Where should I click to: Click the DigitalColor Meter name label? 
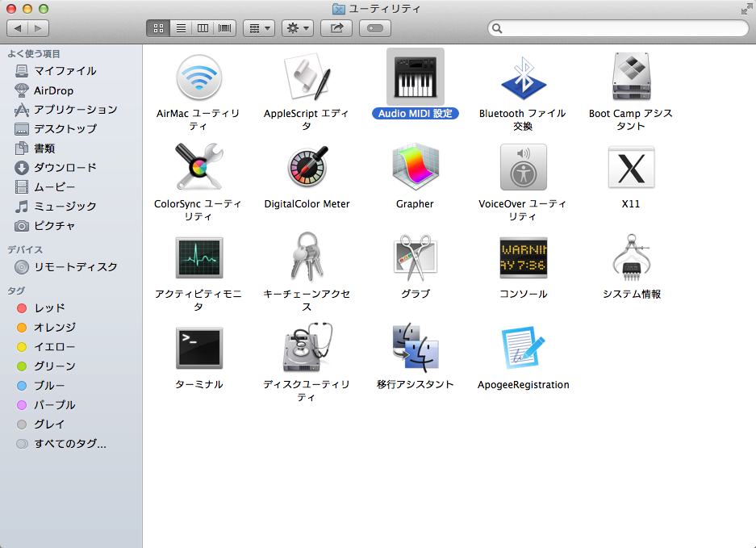coord(307,203)
